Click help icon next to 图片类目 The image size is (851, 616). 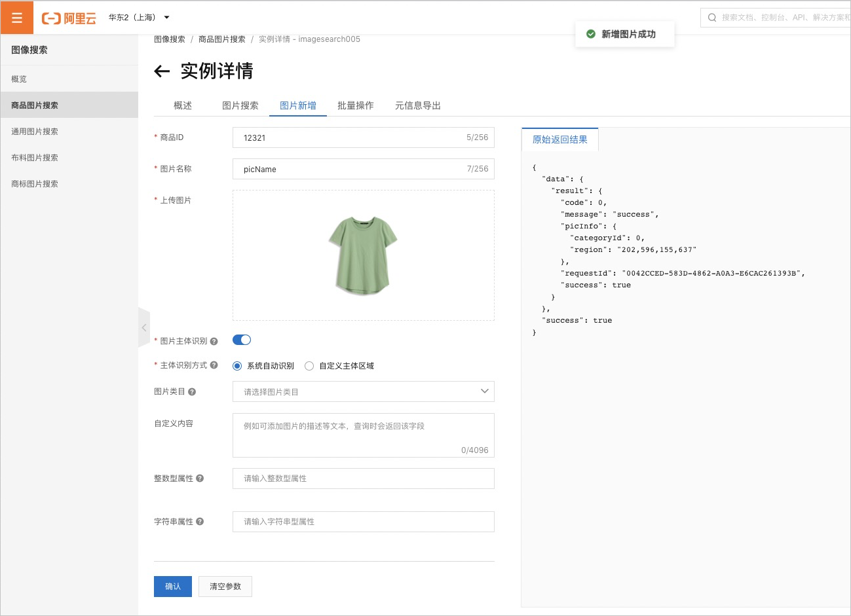tap(192, 391)
